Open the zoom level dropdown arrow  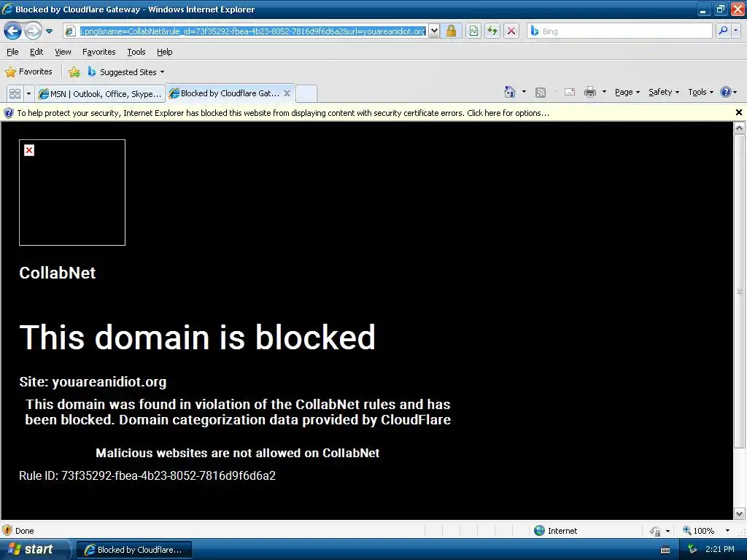(727, 531)
